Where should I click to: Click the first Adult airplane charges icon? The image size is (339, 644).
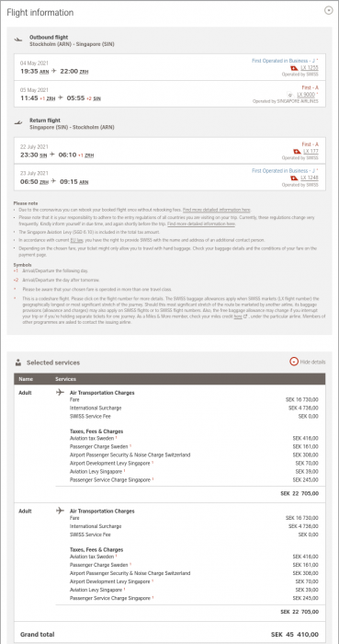[61, 392]
